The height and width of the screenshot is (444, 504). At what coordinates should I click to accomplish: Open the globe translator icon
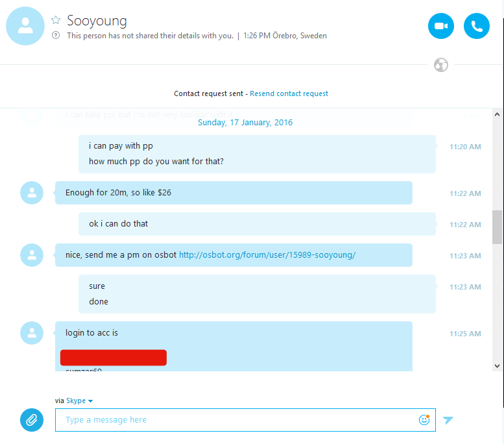[x=440, y=65]
